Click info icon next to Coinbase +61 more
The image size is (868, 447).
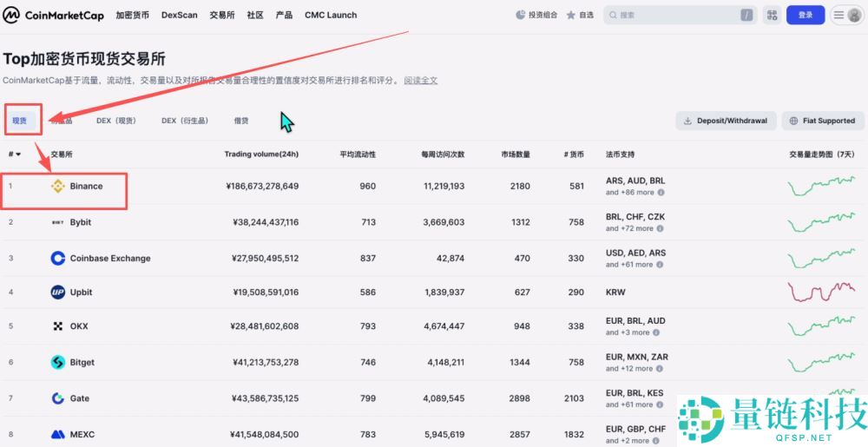click(660, 265)
